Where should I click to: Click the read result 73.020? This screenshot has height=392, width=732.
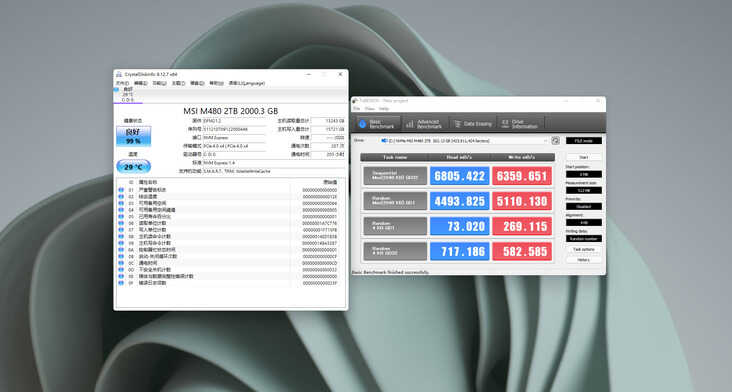[x=459, y=226]
